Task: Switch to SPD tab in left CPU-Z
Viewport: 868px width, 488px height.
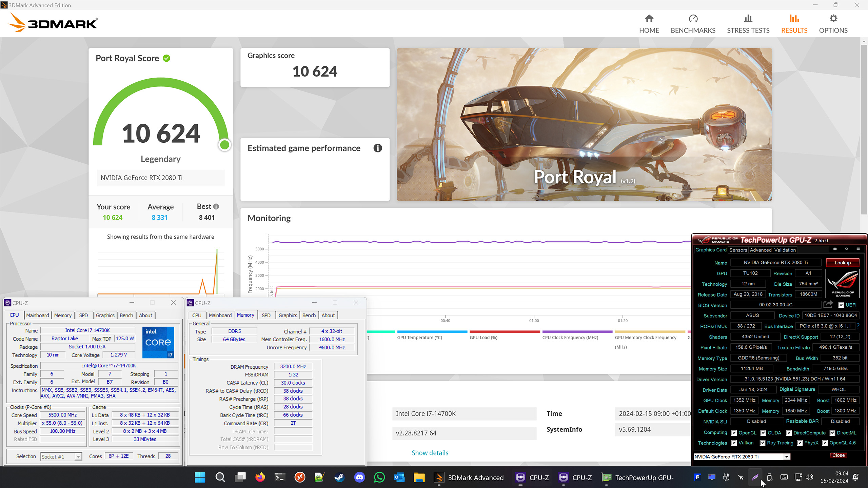Action: (x=83, y=315)
